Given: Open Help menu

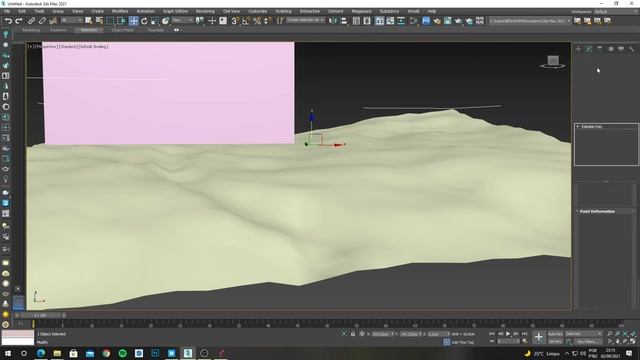Looking at the screenshot, I should (432, 11).
